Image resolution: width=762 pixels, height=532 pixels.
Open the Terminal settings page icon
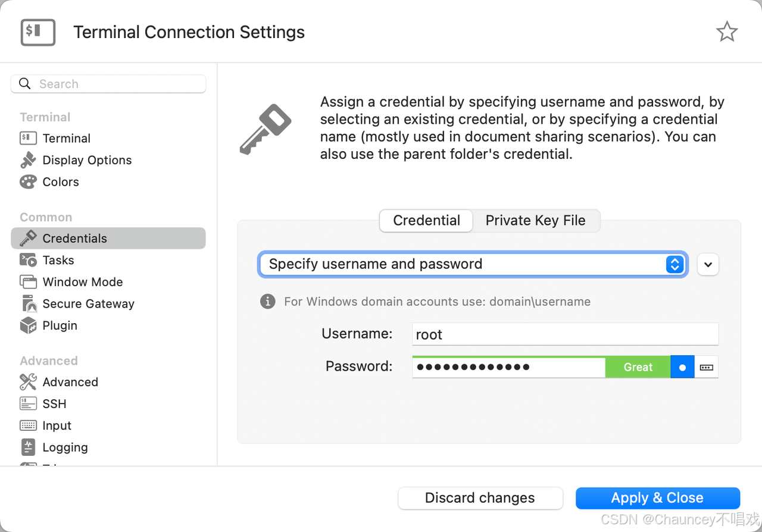click(28, 139)
